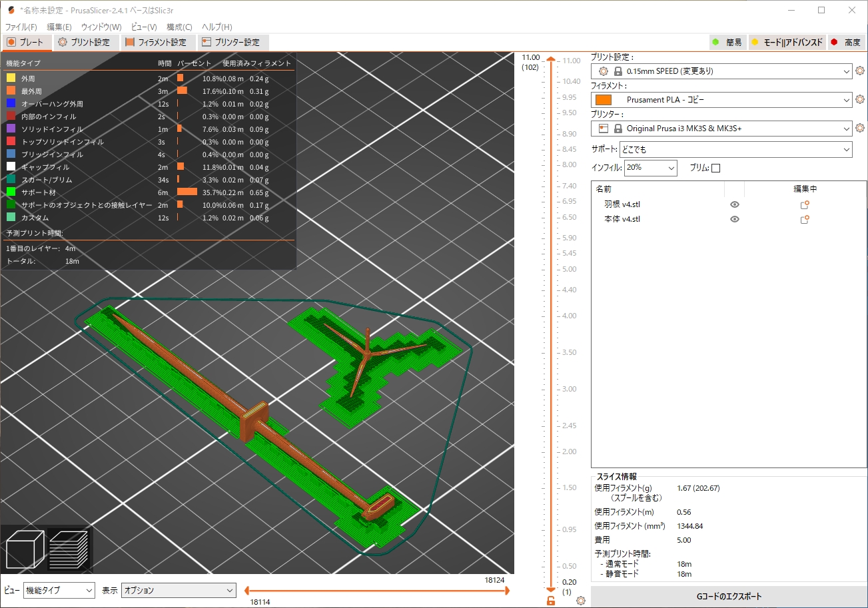
Task: Open the gear icon beside the print settings preset
Action: tap(860, 71)
